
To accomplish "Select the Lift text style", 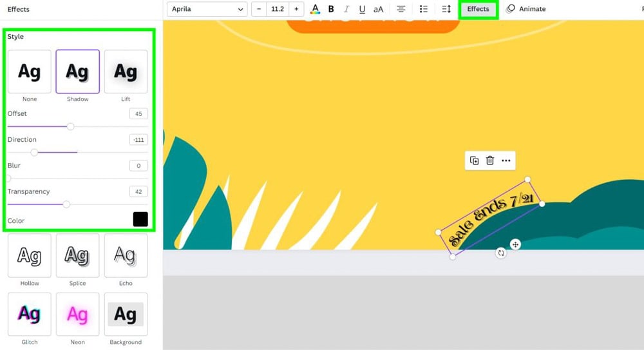I will pyautogui.click(x=126, y=72).
